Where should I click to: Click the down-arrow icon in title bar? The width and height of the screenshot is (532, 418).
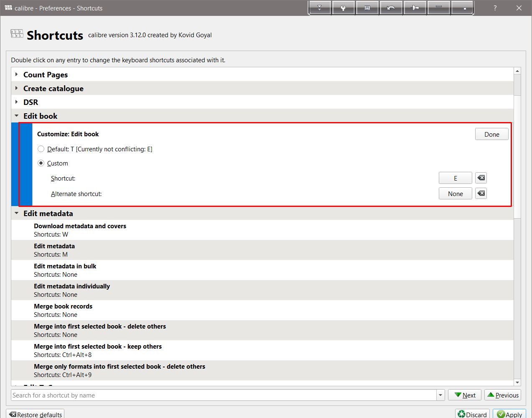pos(320,8)
